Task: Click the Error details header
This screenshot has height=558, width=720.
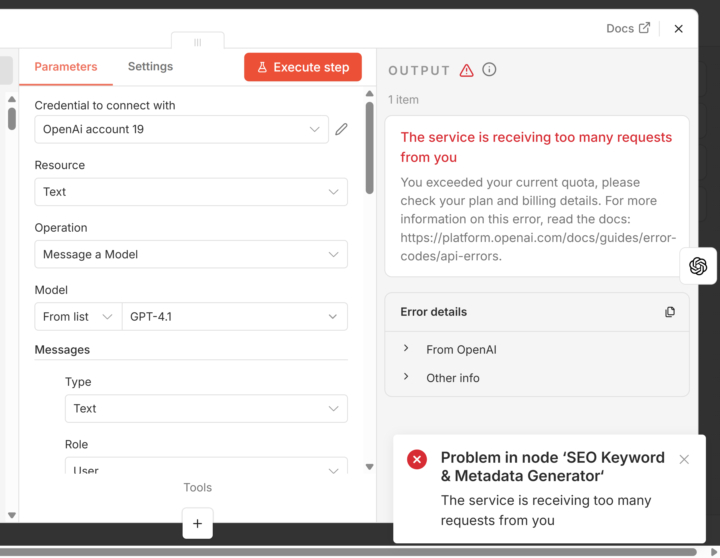Action: pyautogui.click(x=433, y=312)
